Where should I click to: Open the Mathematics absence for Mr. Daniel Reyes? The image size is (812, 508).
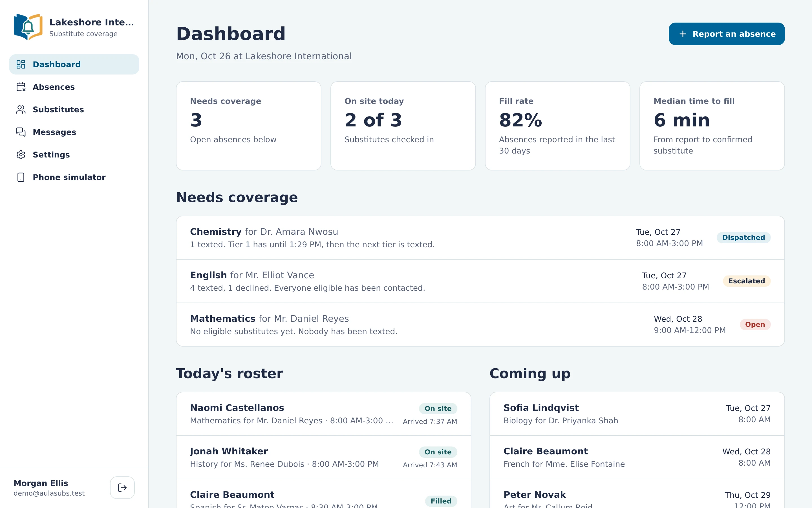tap(480, 325)
